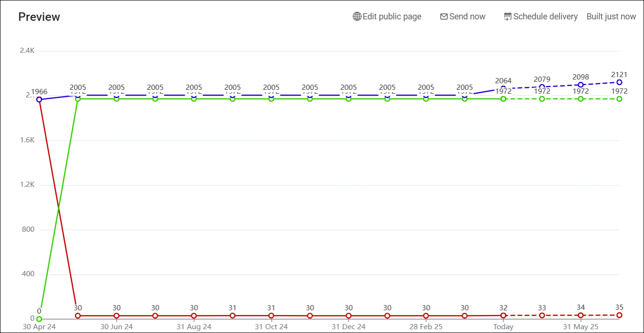
Task: Click the blue data point labeled 2079
Action: coord(542,87)
